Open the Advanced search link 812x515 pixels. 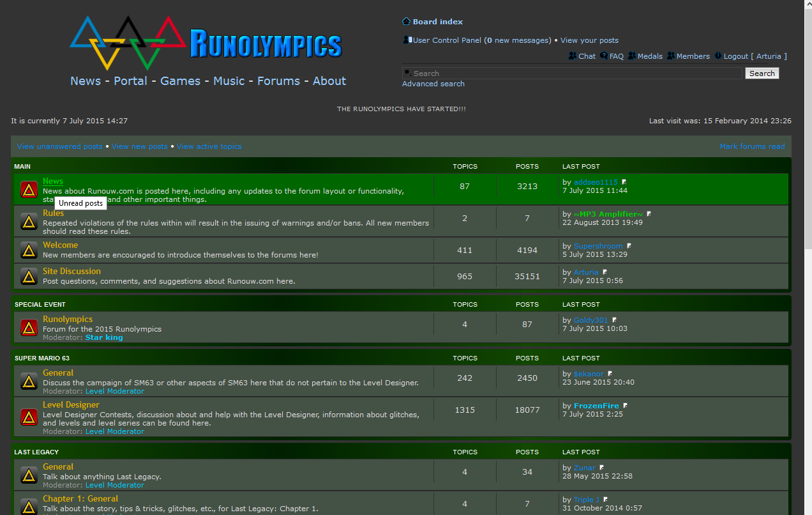[433, 84]
